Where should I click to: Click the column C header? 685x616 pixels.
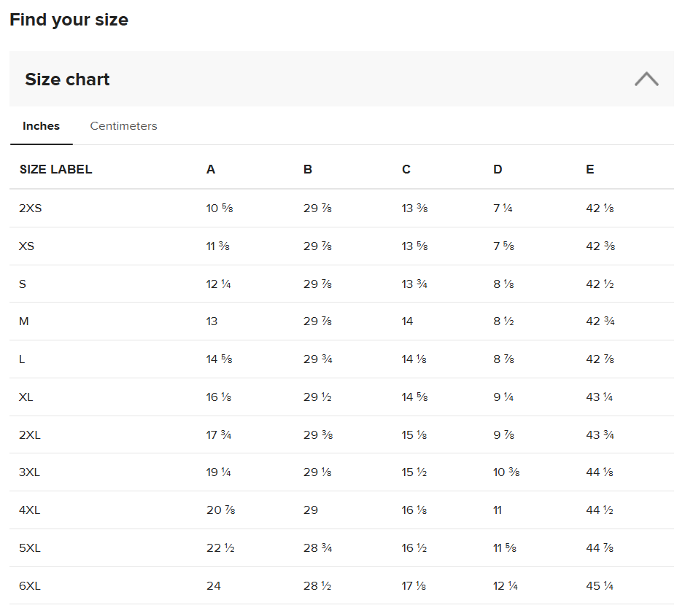[406, 170]
